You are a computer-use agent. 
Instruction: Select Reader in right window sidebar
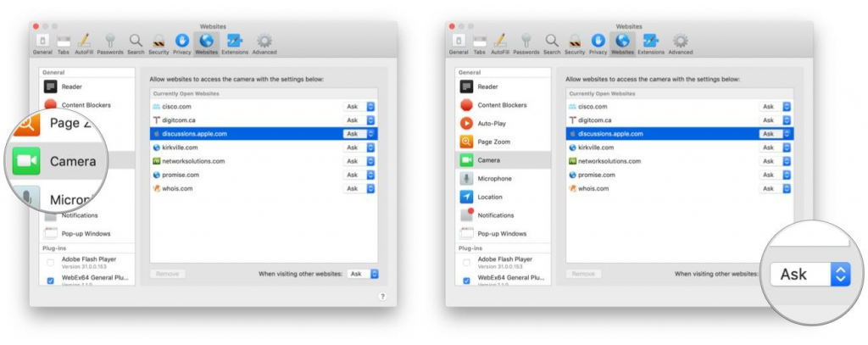503,86
